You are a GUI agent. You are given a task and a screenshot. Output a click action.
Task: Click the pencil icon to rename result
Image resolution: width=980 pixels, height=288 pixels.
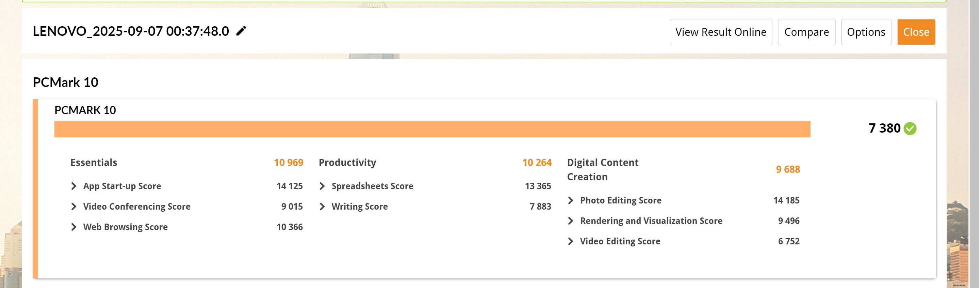point(241,31)
